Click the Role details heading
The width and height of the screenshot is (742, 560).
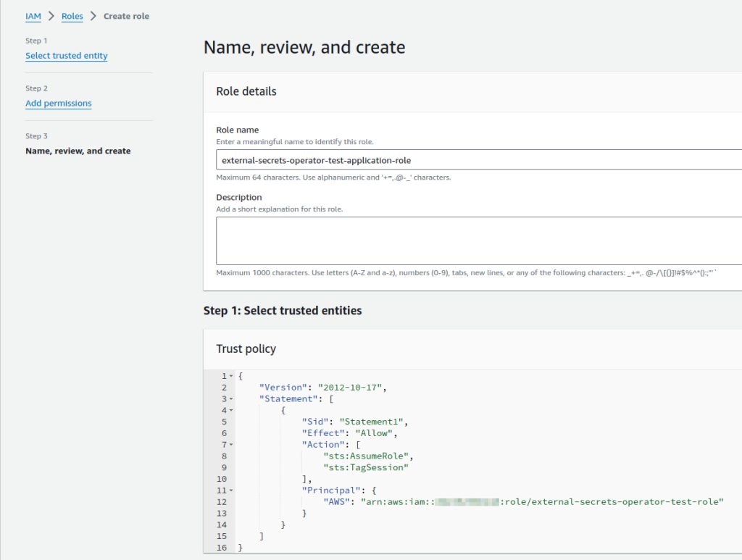point(246,91)
